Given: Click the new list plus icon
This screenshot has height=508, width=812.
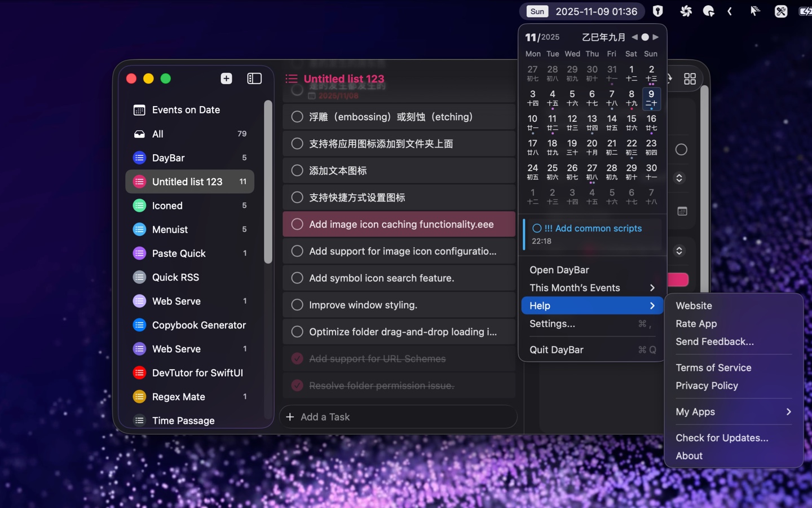Looking at the screenshot, I should [x=226, y=78].
